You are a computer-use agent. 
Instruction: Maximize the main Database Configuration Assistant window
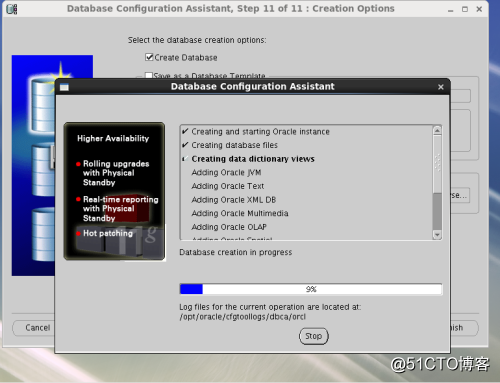[x=465, y=9]
